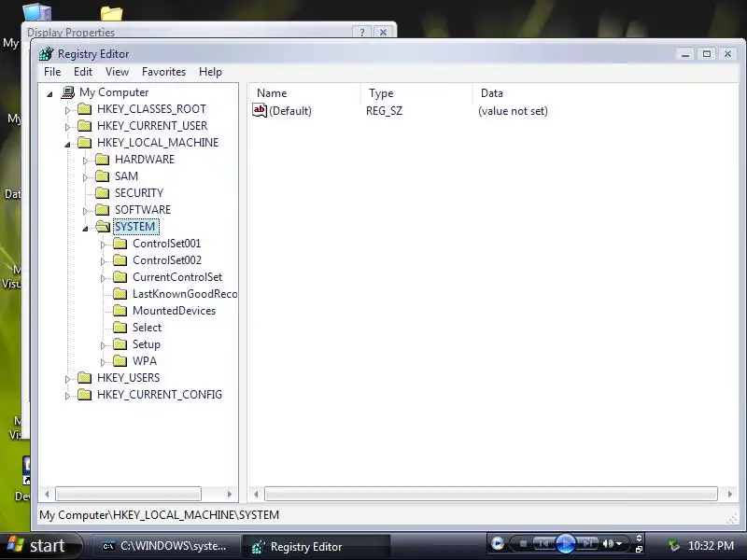This screenshot has width=747, height=560.
Task: Click the HKEY_CLASSES_ROOT folder icon
Action: tap(85, 109)
